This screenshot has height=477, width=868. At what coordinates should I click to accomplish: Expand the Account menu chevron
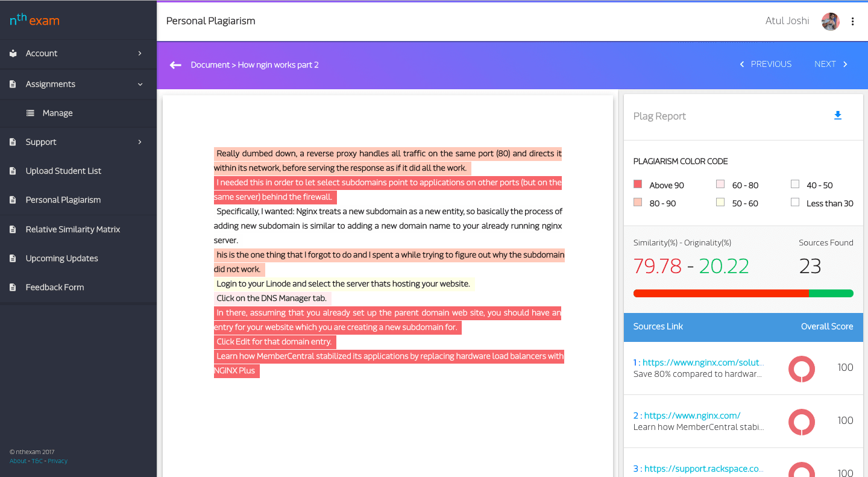click(x=140, y=53)
